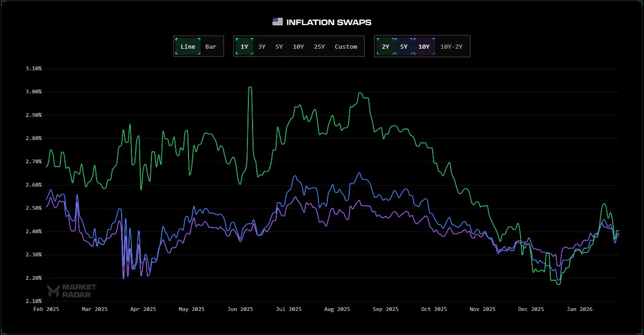Screen dimensions: 644x335
Task: Click the 2.10% y-axis label
Action: pyautogui.click(x=33, y=301)
